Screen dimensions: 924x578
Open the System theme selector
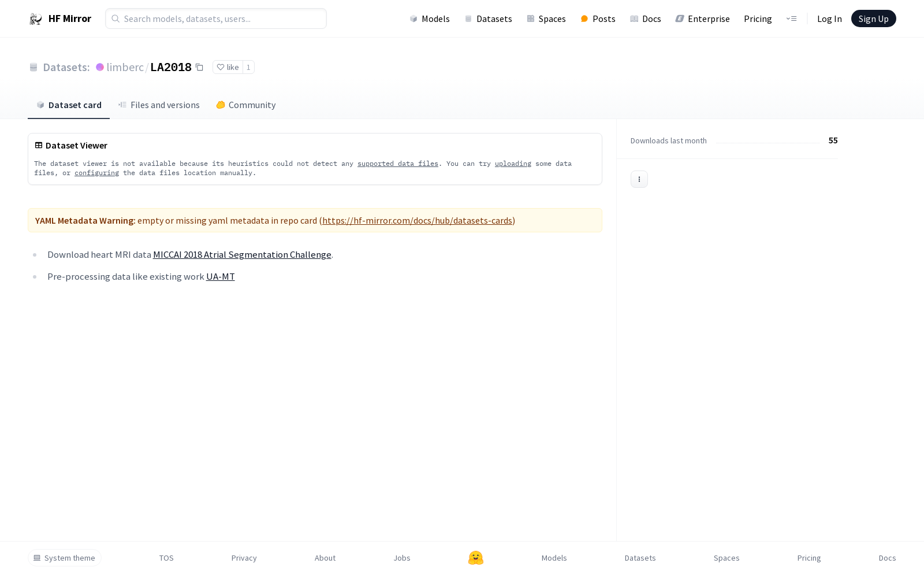[x=65, y=558]
